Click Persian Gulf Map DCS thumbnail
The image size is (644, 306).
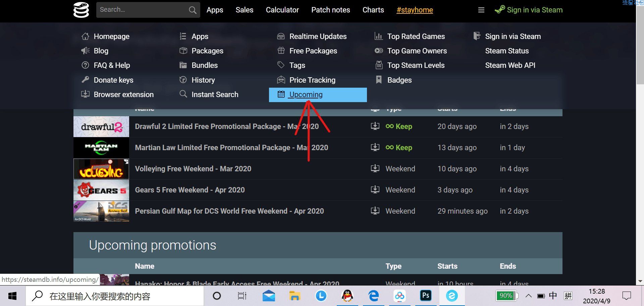(101, 211)
